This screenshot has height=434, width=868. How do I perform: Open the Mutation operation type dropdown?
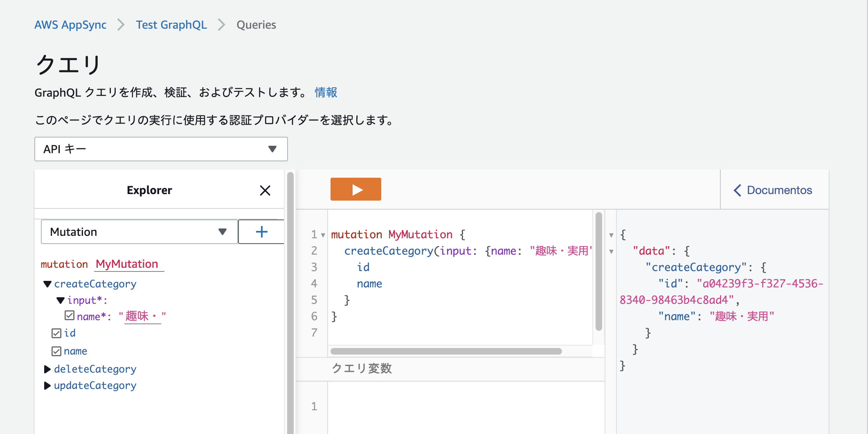click(x=139, y=232)
